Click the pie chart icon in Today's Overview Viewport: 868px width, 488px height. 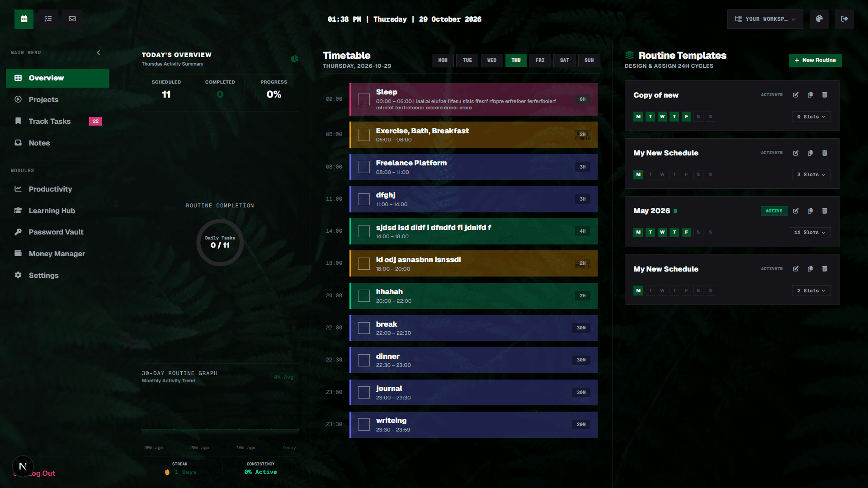point(294,59)
